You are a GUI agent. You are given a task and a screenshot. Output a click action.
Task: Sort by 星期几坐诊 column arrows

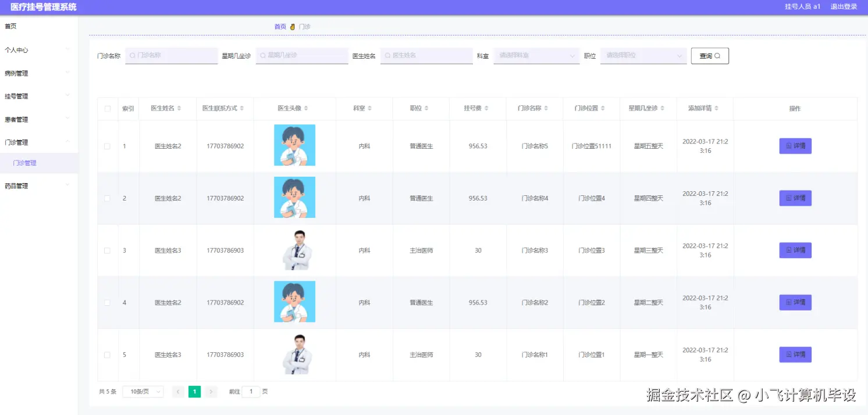(662, 109)
